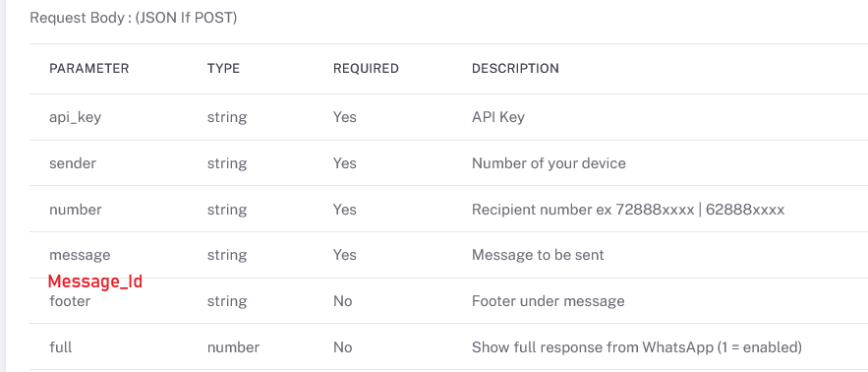
Task: Click the TYPE column header
Action: [224, 69]
